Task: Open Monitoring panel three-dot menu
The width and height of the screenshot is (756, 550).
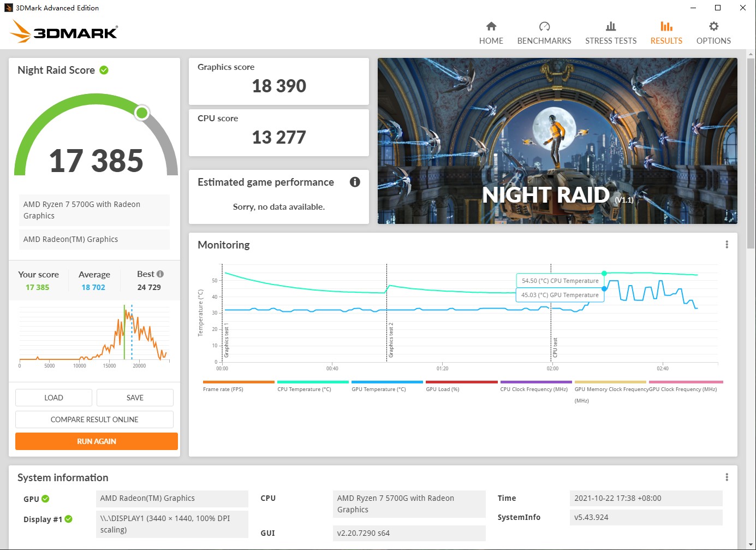Action: (x=727, y=245)
